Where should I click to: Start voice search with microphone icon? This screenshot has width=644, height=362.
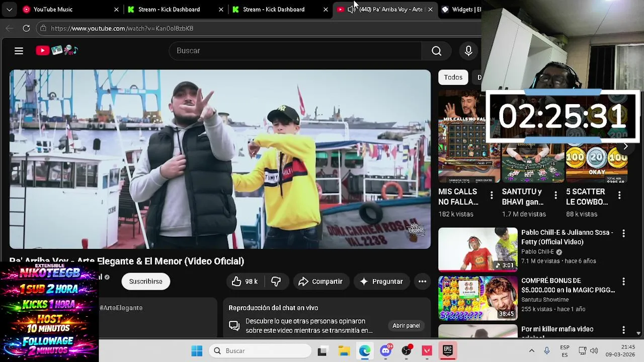[x=468, y=51]
